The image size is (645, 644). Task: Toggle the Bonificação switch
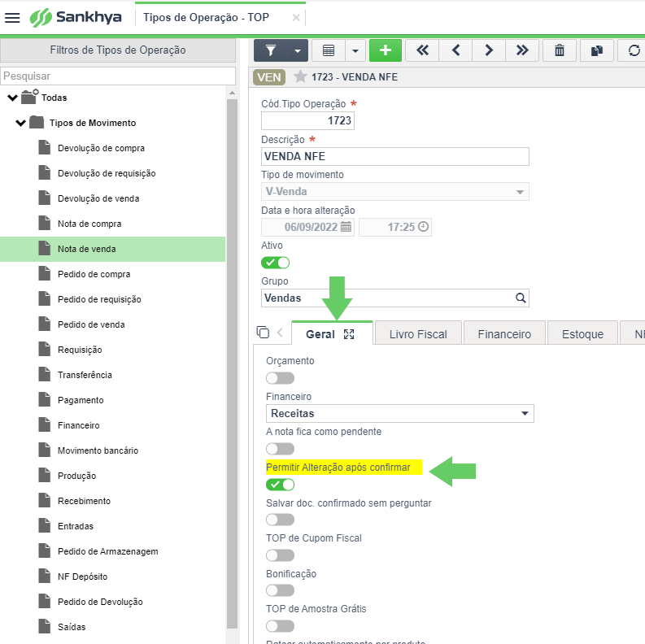click(x=280, y=590)
